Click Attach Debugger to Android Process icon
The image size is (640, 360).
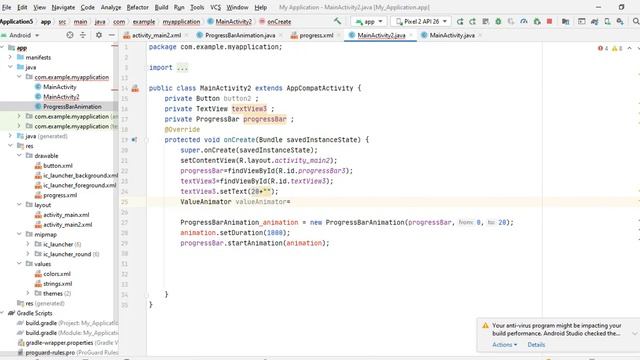point(537,21)
